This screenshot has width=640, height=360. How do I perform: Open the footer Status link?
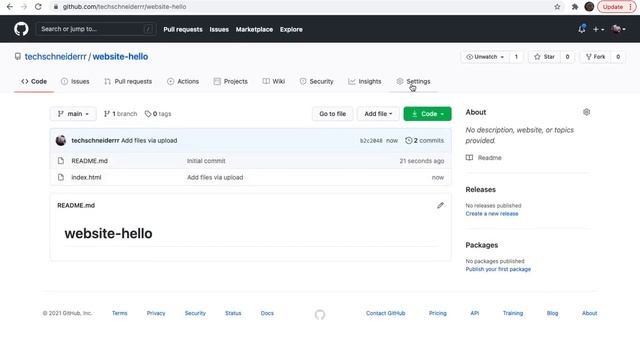coord(233,313)
